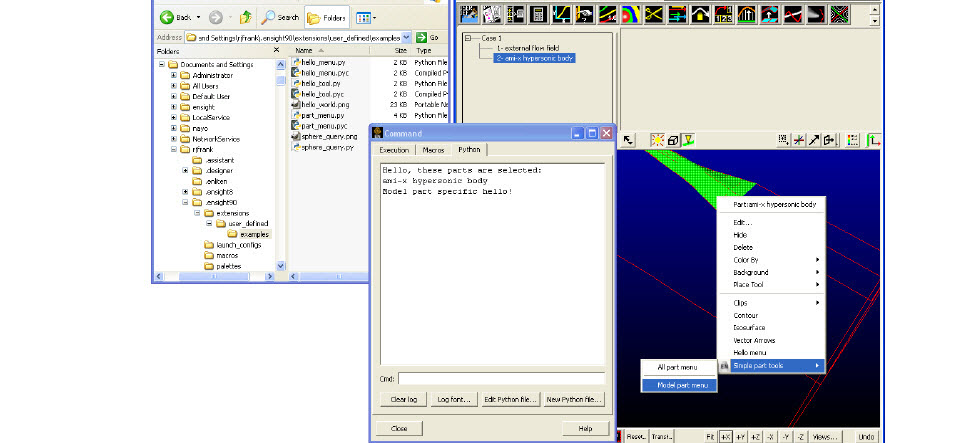Image resolution: width=960 pixels, height=443 pixels.
Task: Open the 'Color By' context submenu
Action: (771, 260)
